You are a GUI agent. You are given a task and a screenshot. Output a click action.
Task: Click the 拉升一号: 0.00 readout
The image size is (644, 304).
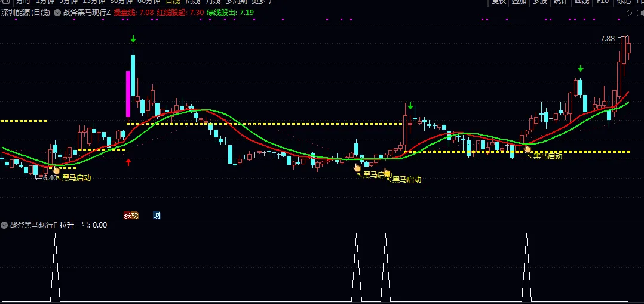[x=84, y=225]
